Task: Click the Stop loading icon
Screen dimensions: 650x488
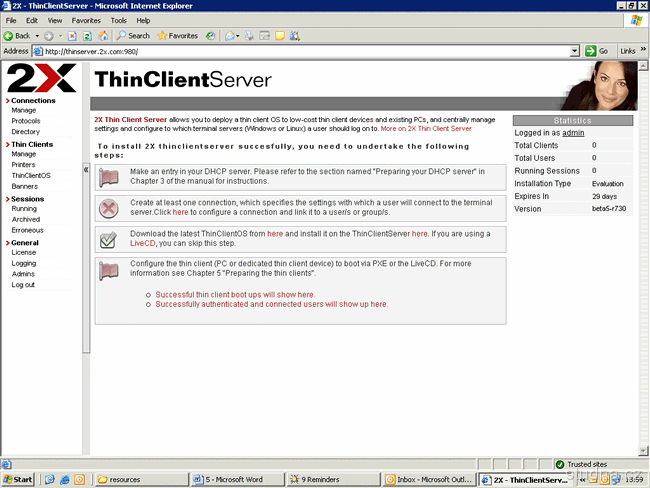Action: (x=72, y=36)
